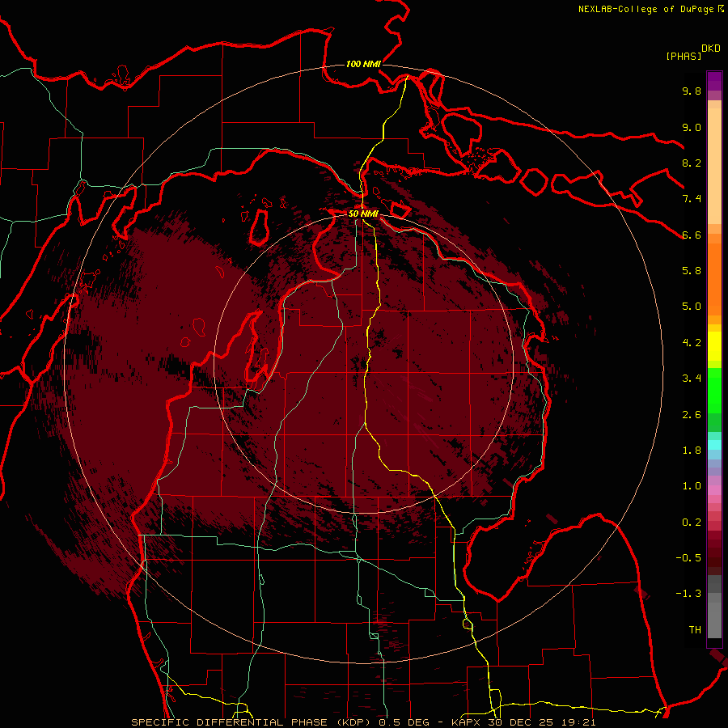Click the 5.0 legend value

point(692,307)
